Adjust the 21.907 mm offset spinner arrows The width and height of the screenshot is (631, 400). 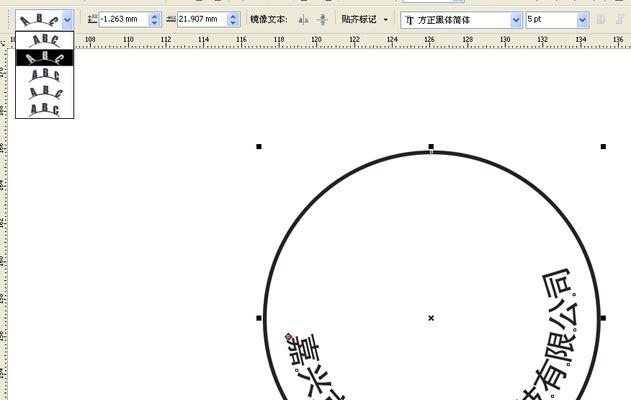pyautogui.click(x=233, y=19)
